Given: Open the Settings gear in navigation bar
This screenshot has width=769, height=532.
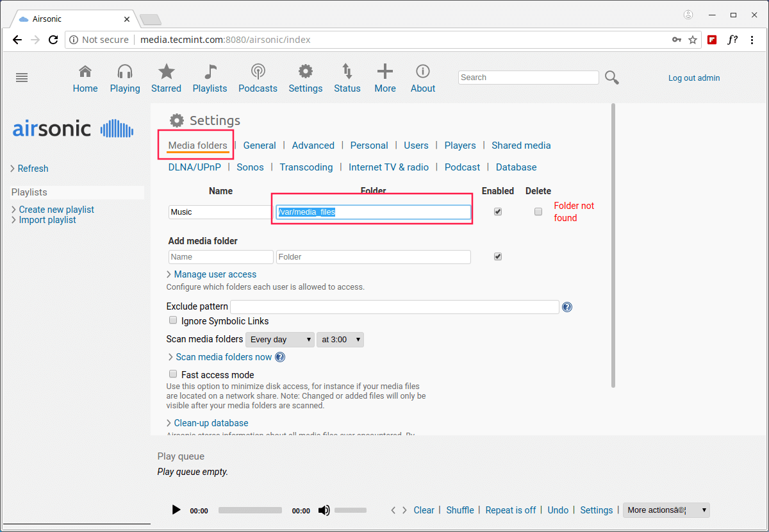Looking at the screenshot, I should point(306,71).
